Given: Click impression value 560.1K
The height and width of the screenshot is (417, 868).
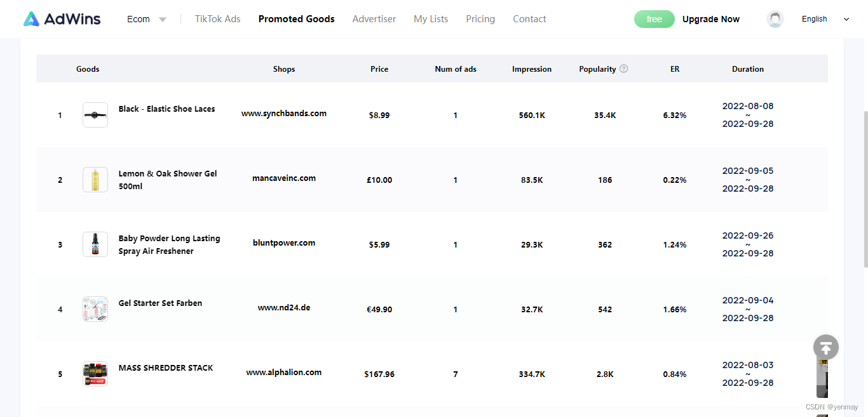Looking at the screenshot, I should [x=532, y=116].
